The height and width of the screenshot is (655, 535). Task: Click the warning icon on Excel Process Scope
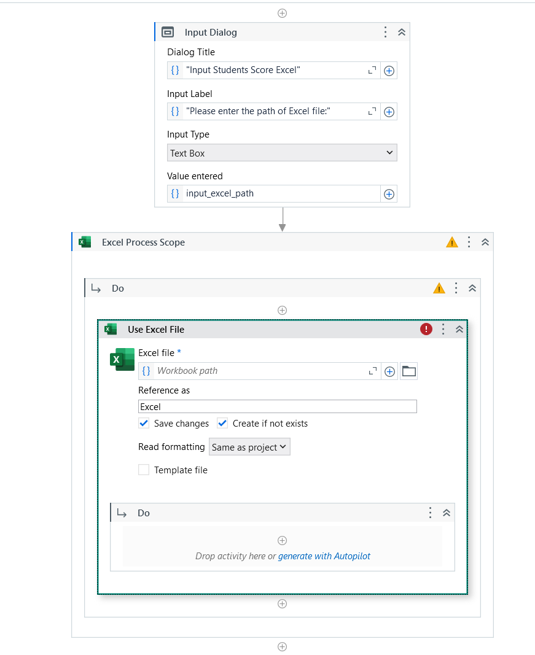point(452,242)
